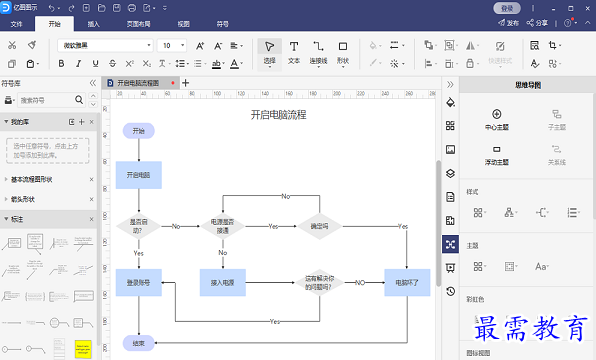Open the History clock icon in side strip
Image resolution: width=596 pixels, height=360 pixels.
pos(450,291)
